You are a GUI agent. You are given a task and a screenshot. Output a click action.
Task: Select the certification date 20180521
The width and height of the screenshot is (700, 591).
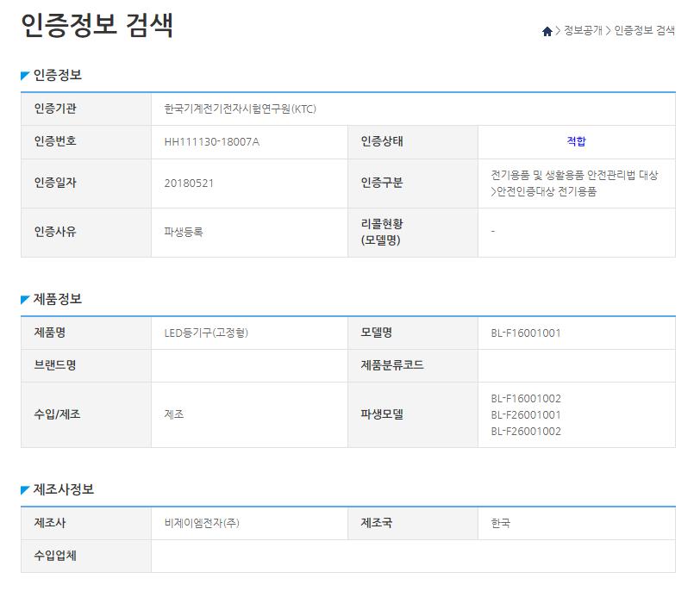point(189,184)
